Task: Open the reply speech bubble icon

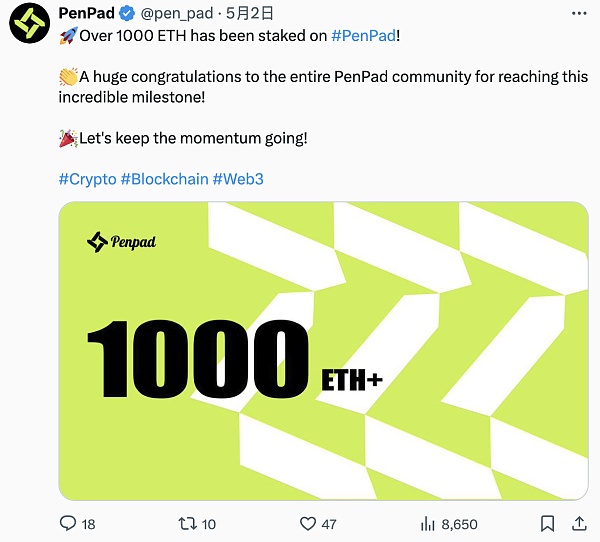Action: tap(68, 523)
